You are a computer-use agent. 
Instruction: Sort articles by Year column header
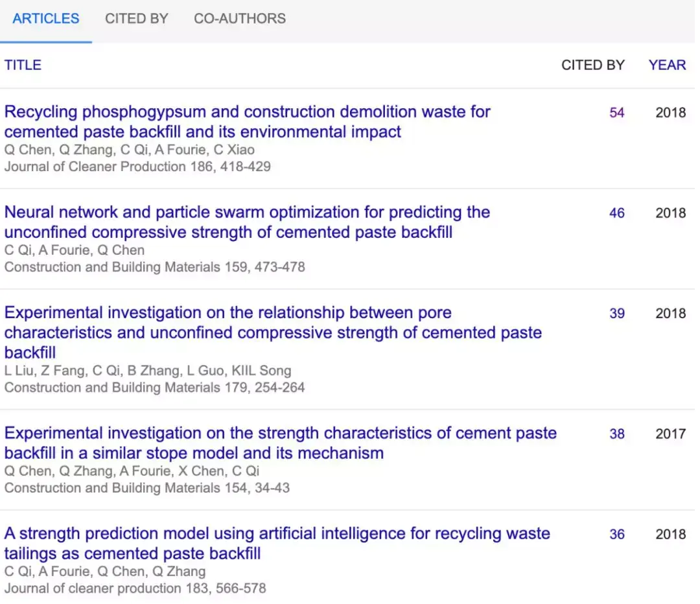click(x=667, y=65)
